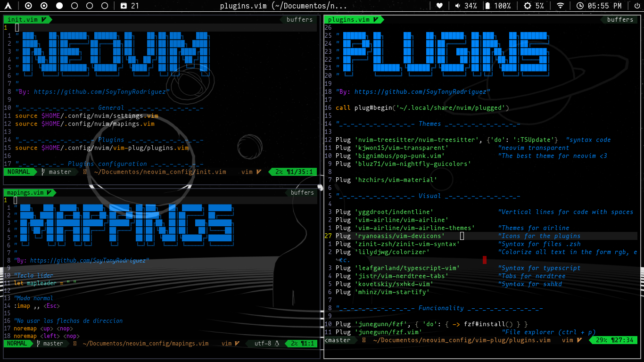The height and width of the screenshot is (362, 644).
Task: Click the heart icon in top bar
Action: point(439,6)
